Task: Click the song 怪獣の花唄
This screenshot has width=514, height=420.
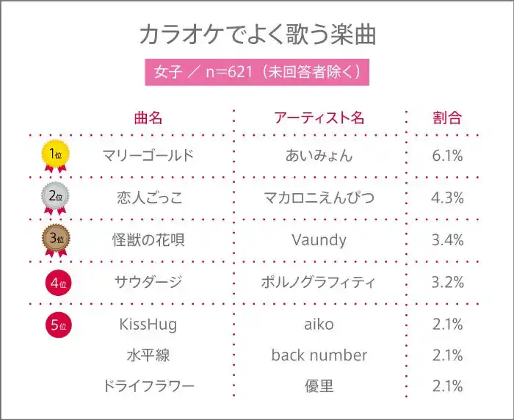Action: pyautogui.click(x=148, y=239)
